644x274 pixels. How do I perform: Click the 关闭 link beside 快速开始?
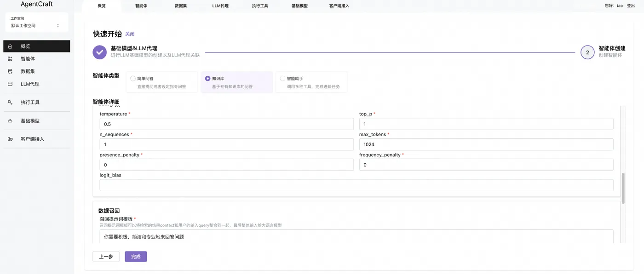pyautogui.click(x=130, y=34)
